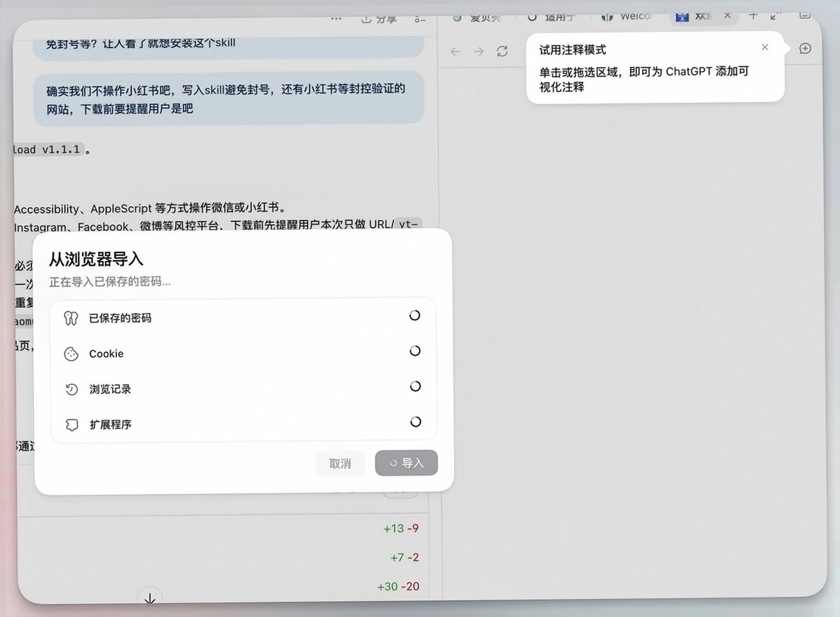Screen dimensions: 840x617
Task: Click the 扩展程序 row label
Action: tap(110, 425)
